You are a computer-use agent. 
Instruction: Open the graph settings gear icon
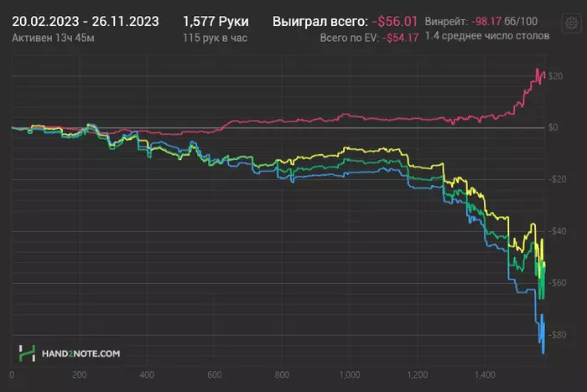tap(571, 23)
